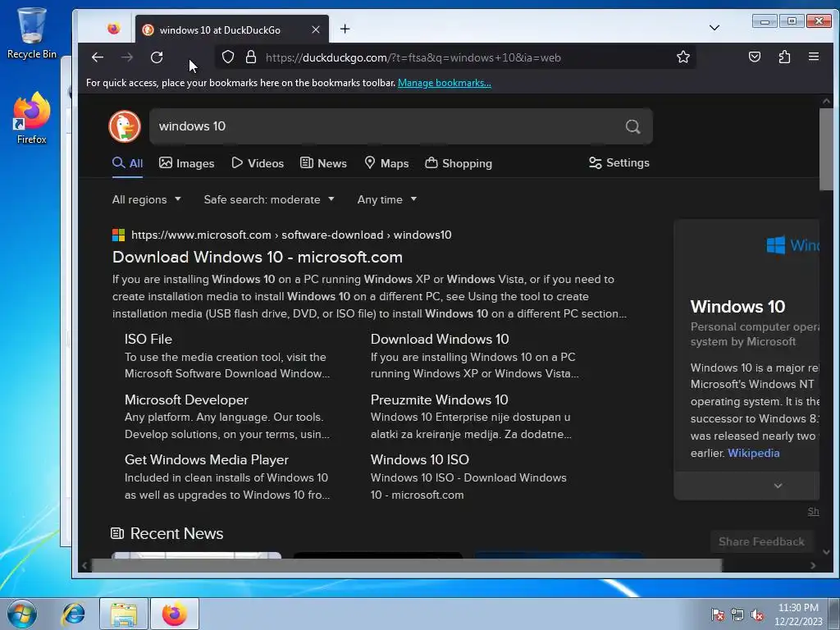
Task: Click the scroll down arrow
Action: [x=825, y=552]
